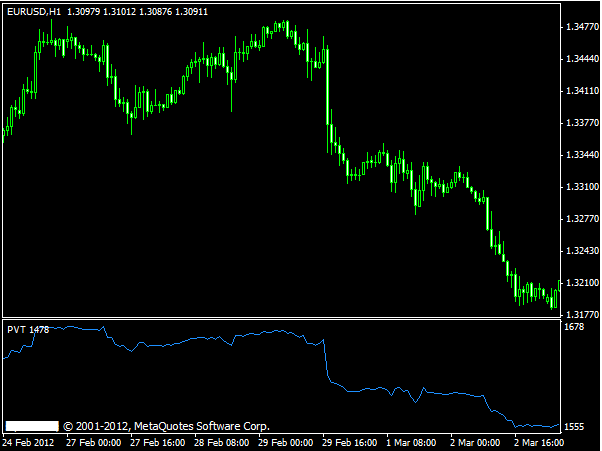Screen dimensions: 602x451
Task: Click the 1.32770 price axis label
Action: pos(582,219)
